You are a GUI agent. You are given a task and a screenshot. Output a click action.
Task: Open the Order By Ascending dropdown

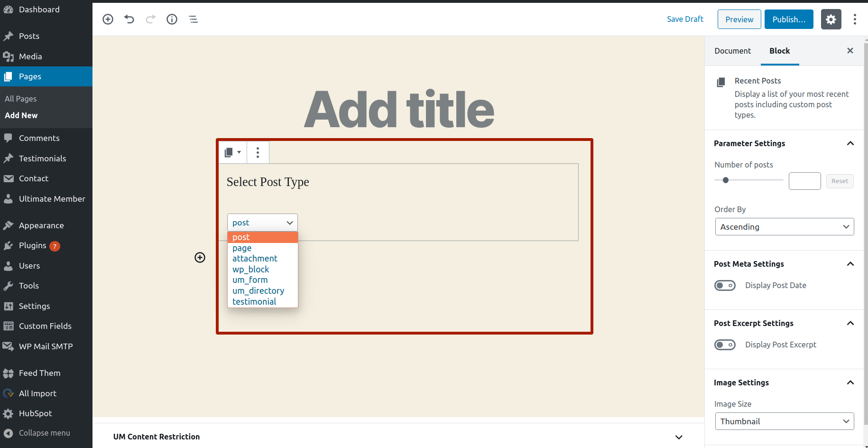click(785, 227)
